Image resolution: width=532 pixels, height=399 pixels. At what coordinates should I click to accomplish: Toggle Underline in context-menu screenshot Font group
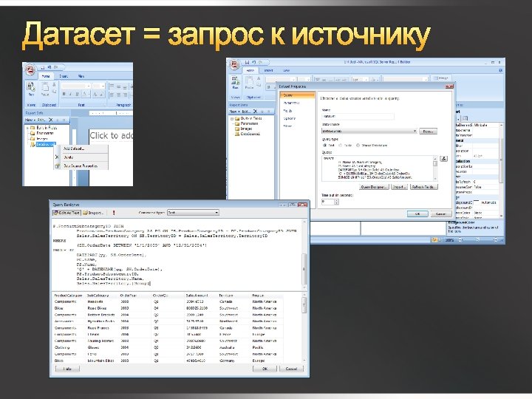tap(77, 94)
